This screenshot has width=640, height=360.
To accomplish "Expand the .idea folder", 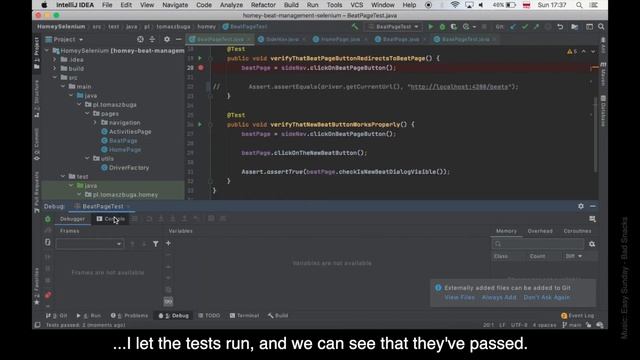I will click(54, 60).
